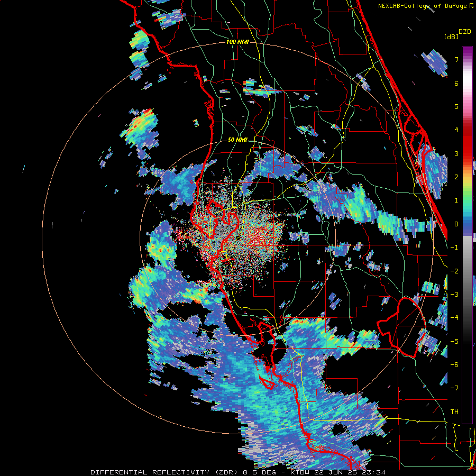The image size is (476, 476).
Task: Click the TH label on the scale
Action: [x=454, y=412]
